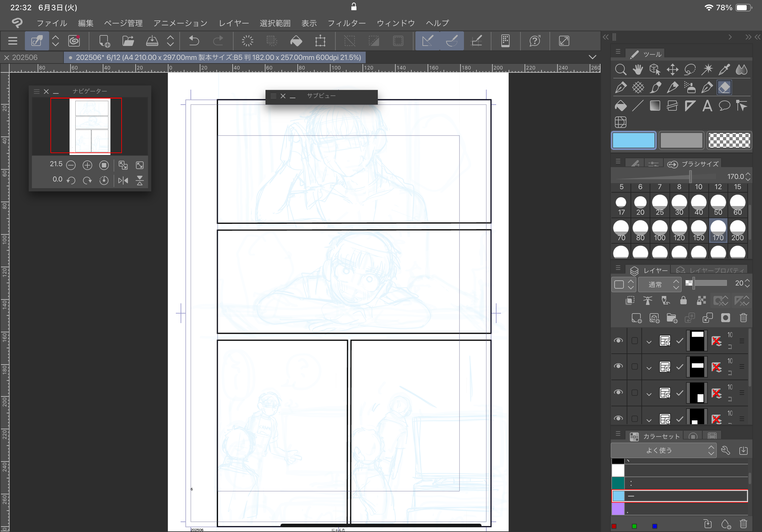Check the box beside third layer's eye
The width and height of the screenshot is (762, 532).
coord(635,392)
